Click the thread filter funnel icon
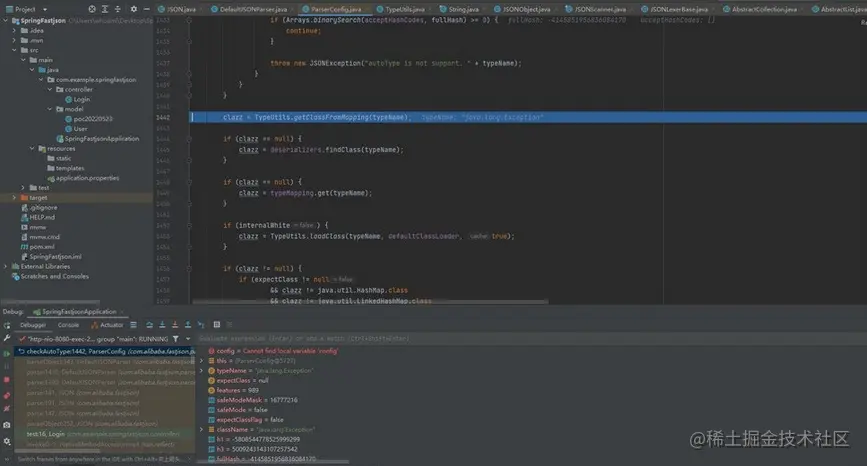 point(175,339)
